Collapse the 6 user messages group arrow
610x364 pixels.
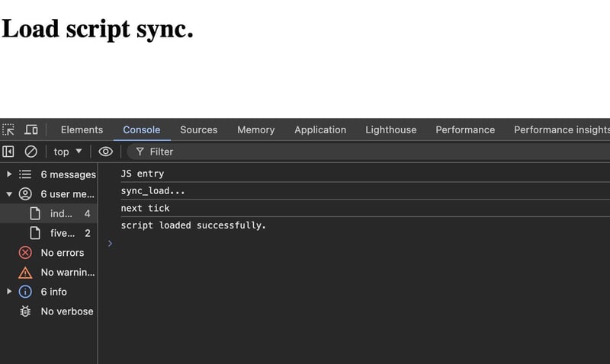(x=9, y=194)
